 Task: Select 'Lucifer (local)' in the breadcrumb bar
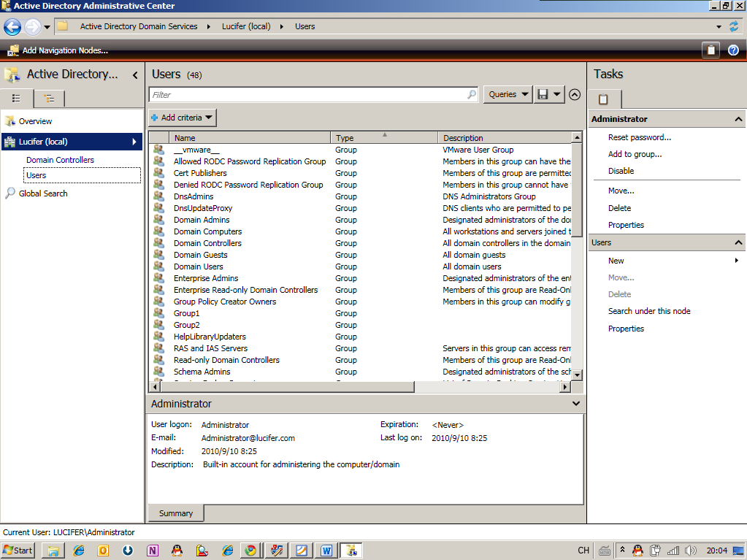coord(246,27)
